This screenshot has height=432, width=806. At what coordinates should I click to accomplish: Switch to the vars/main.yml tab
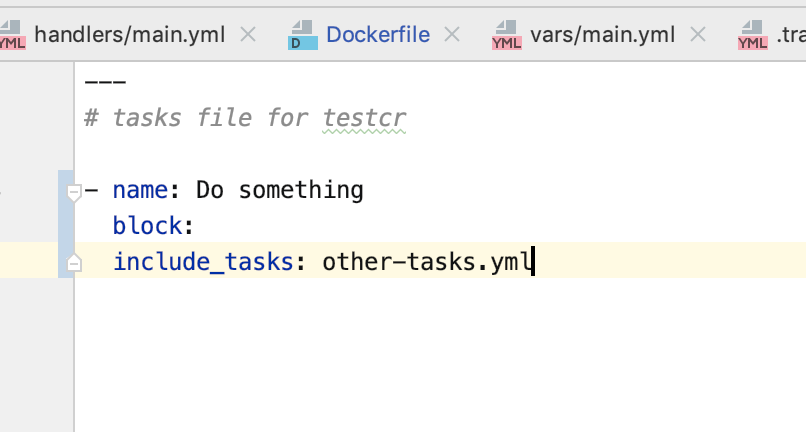tap(602, 35)
